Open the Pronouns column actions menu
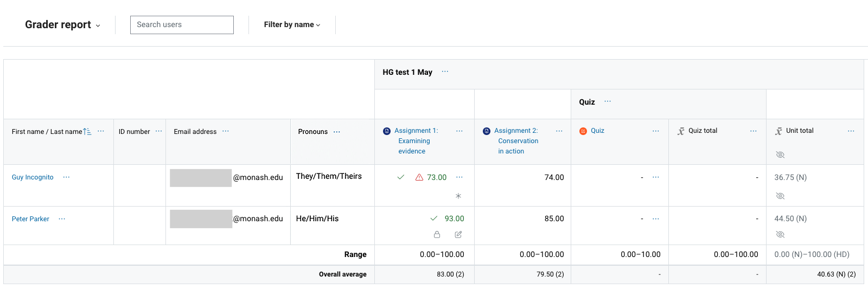The image size is (868, 289). (x=337, y=132)
